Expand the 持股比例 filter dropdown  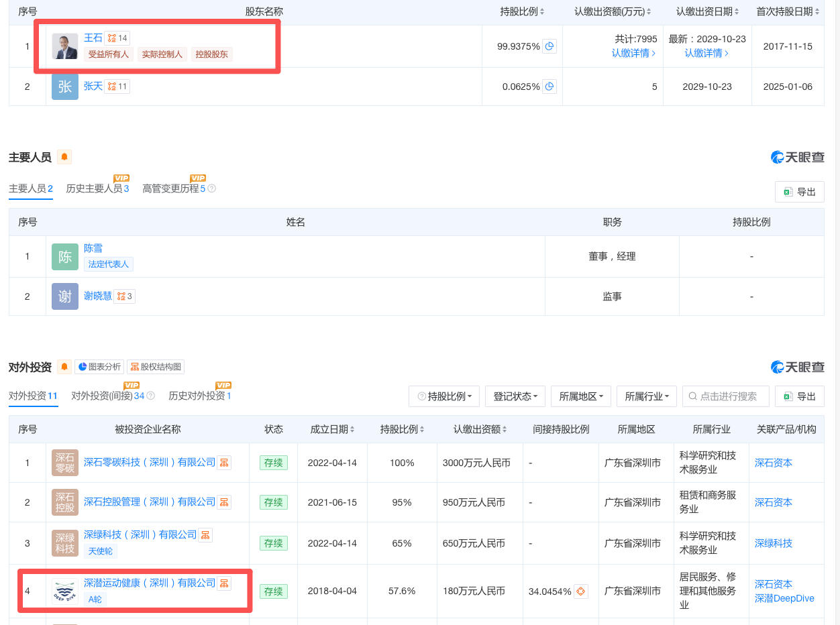[444, 396]
